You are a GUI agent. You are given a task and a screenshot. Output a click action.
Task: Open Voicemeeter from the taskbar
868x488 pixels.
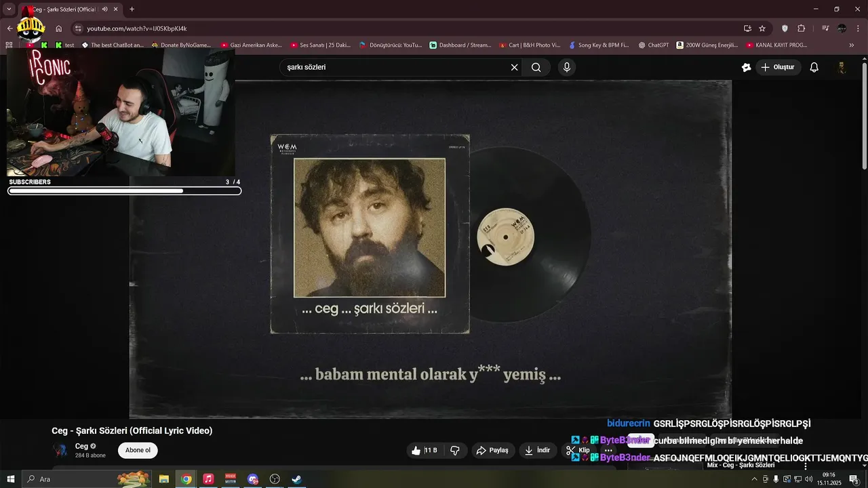tap(231, 479)
